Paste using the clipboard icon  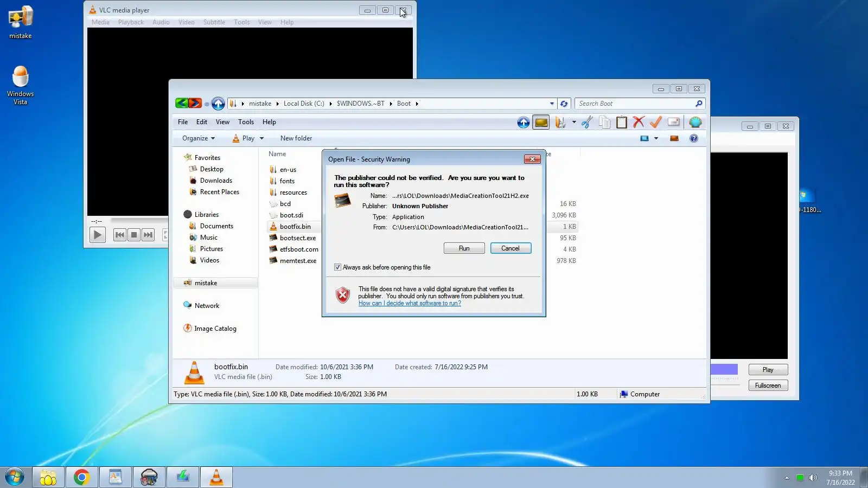coord(622,123)
